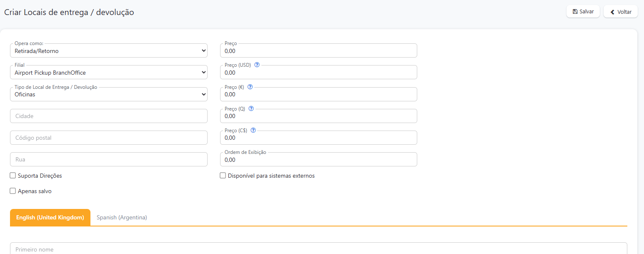Click help icon next to Preço (C$)
The width and height of the screenshot is (644, 254).
point(253,130)
